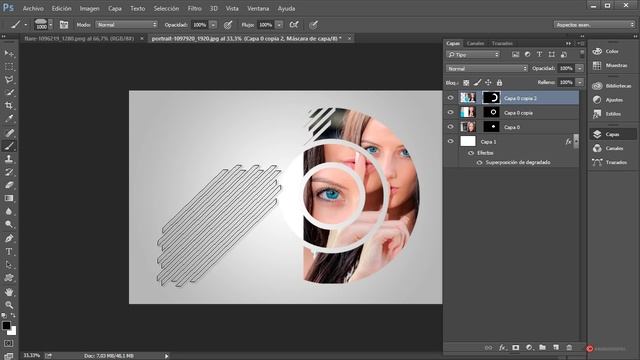Open the Muestras panel button
Image resolution: width=640 pixels, height=360 pixels.
click(x=613, y=65)
